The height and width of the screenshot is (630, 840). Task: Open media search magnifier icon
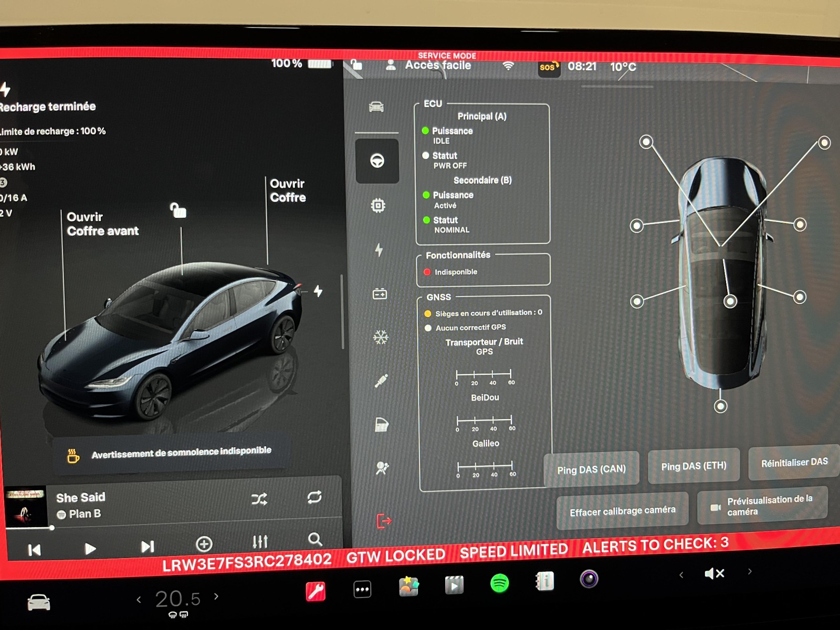point(315,539)
